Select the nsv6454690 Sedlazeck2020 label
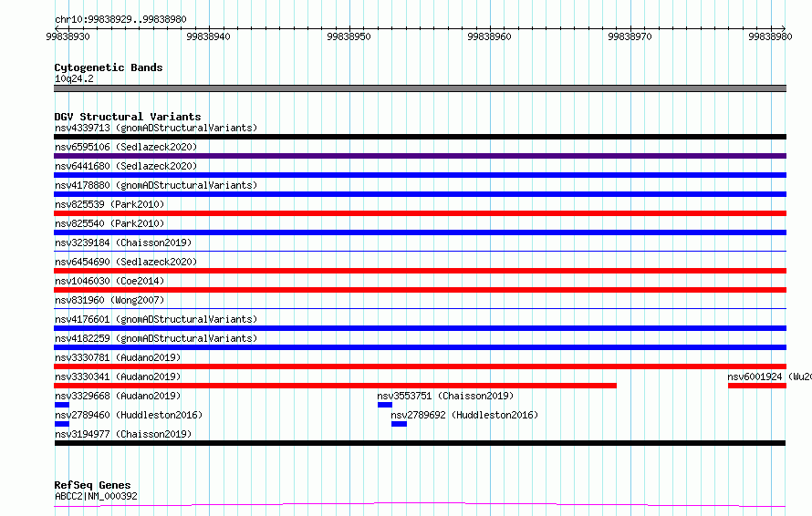Viewport: 812px width, 516px height. (x=126, y=262)
